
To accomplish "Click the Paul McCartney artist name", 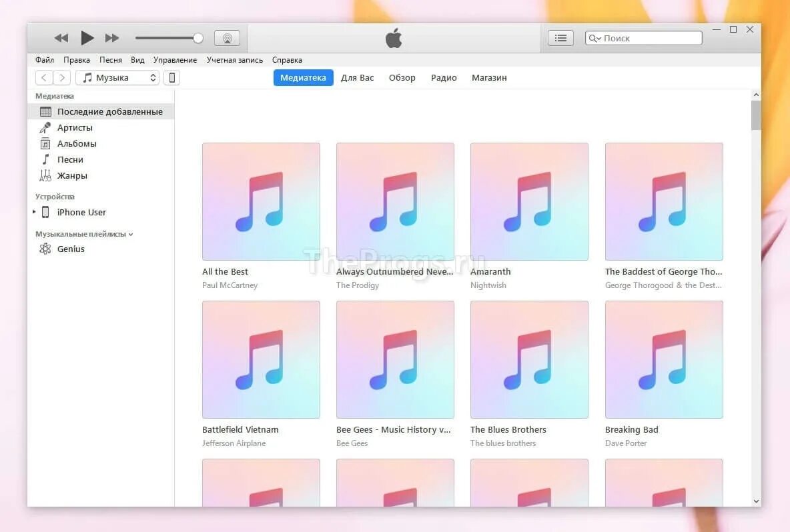I will [230, 285].
